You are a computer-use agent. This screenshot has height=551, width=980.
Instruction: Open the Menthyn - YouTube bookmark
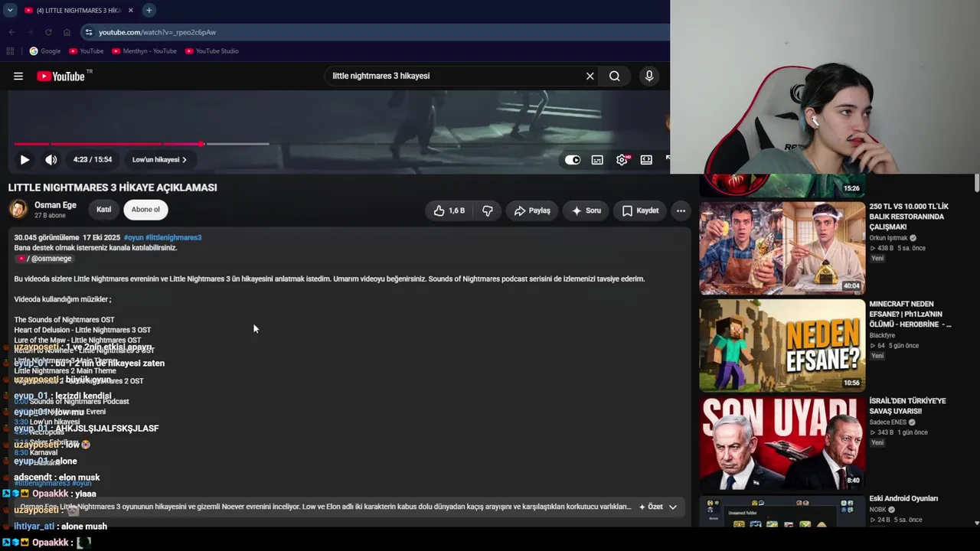coord(144,51)
